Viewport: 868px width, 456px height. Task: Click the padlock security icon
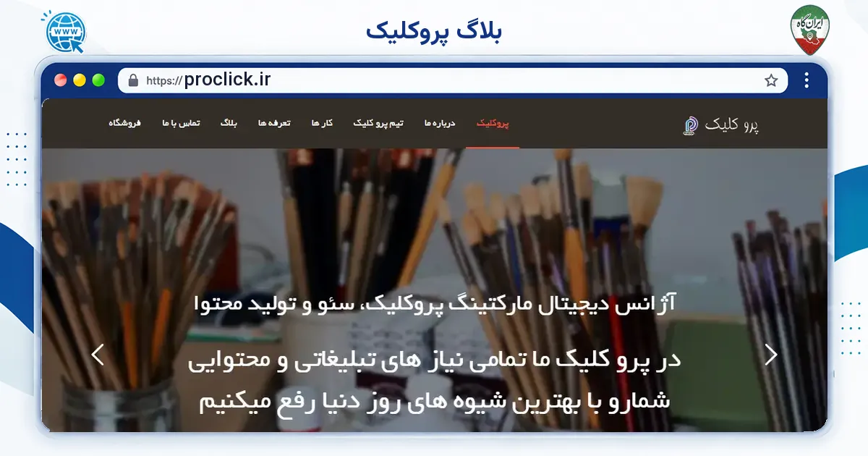point(133,80)
